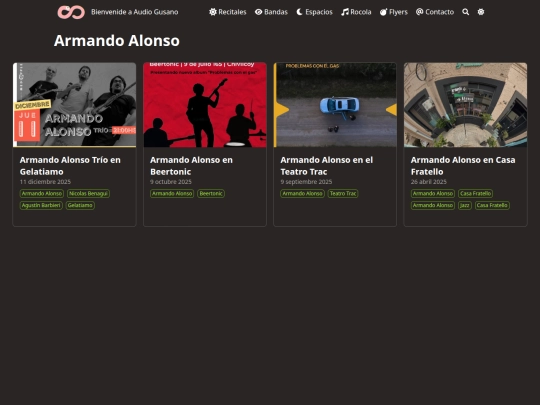Viewport: 540px width, 405px height.
Task: Select the Nicolas Benagui tag
Action: point(89,194)
